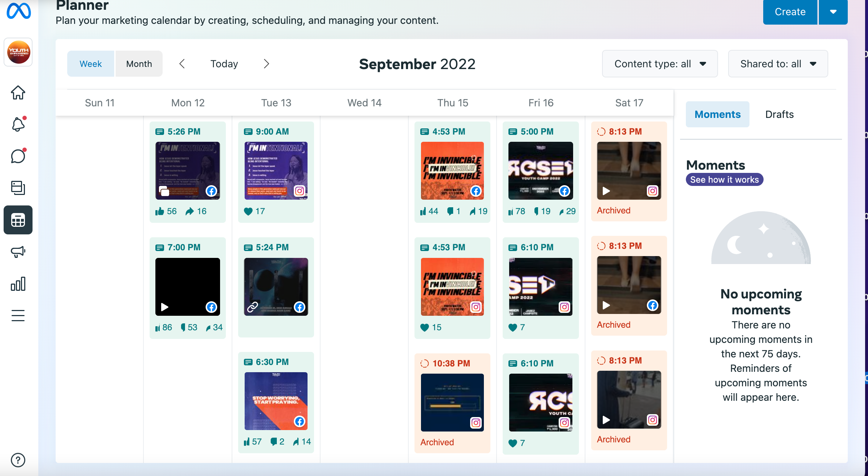This screenshot has height=476, width=868.
Task: Open the Inbox chat bubble icon
Action: [x=18, y=156]
